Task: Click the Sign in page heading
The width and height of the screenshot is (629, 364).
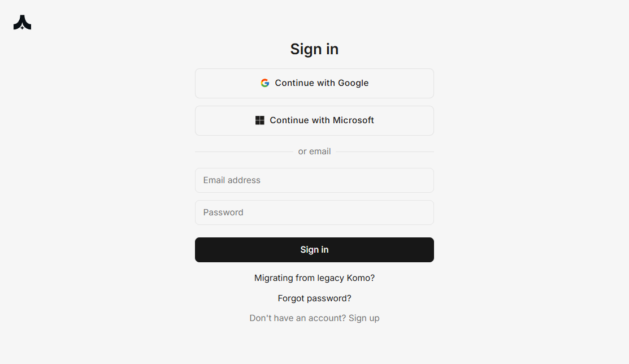Action: tap(314, 49)
